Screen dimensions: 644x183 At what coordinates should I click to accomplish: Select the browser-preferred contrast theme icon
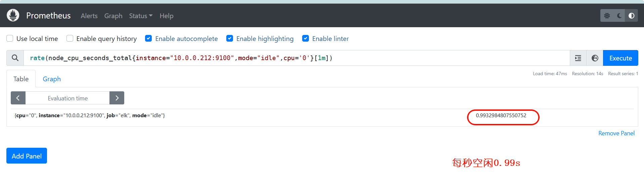pyautogui.click(x=631, y=16)
